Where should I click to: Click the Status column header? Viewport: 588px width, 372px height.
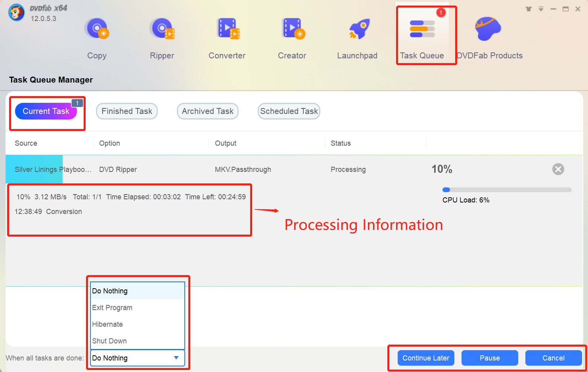click(x=341, y=143)
